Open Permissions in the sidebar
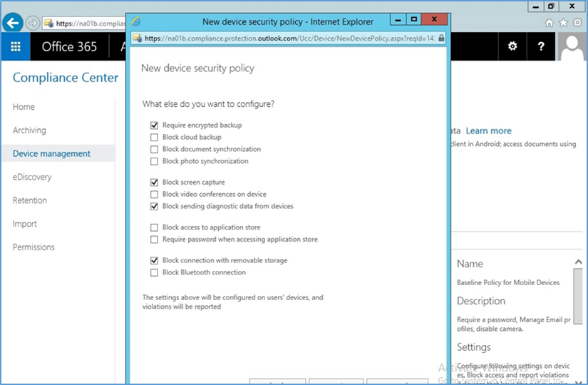The width and height of the screenshot is (588, 385). [33, 247]
